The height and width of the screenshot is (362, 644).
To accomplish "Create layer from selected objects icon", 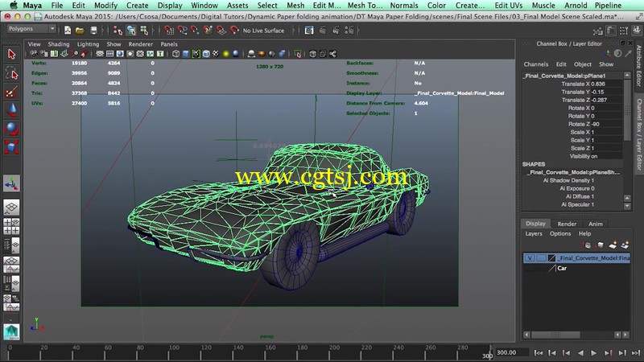I will pos(625,245).
